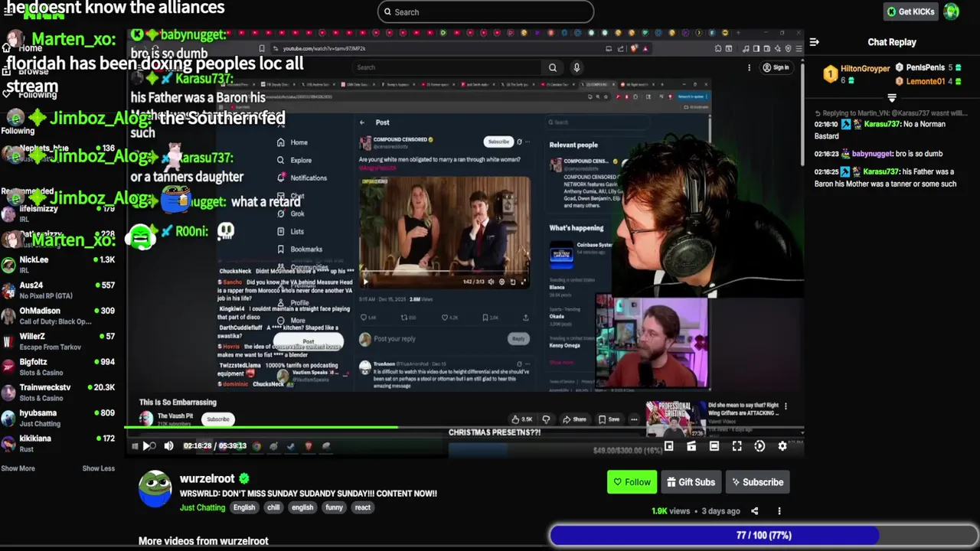
Task: Click the Chat Replay header
Action: pos(892,42)
